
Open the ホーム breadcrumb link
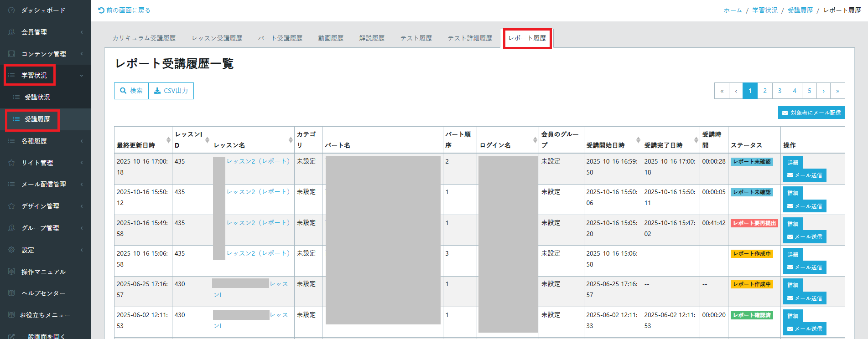(733, 10)
